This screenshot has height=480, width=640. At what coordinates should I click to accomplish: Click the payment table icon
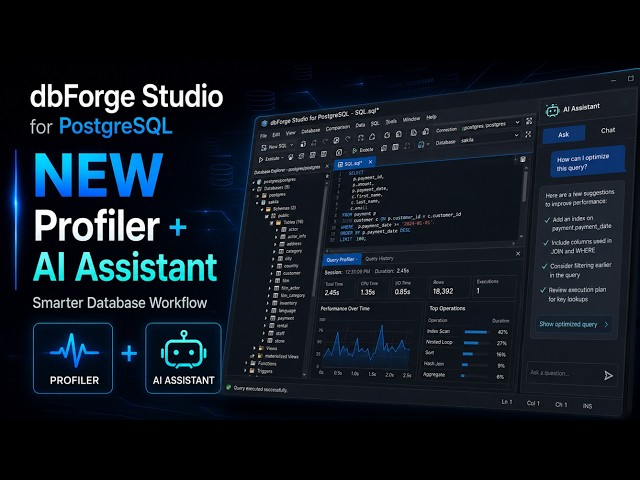(273, 318)
